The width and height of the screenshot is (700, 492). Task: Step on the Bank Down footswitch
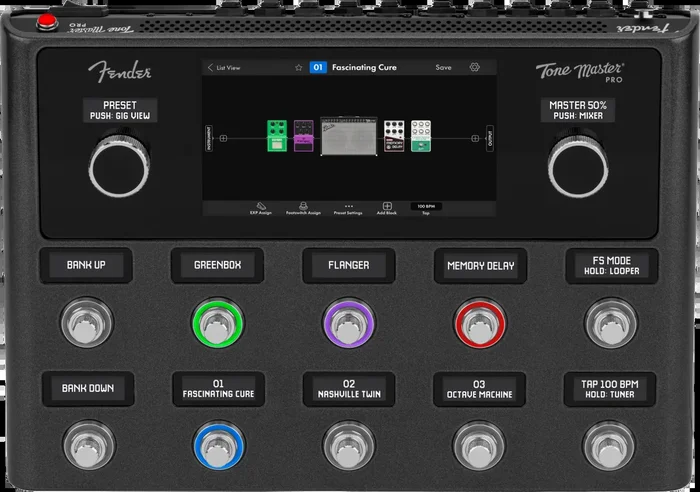click(89, 445)
